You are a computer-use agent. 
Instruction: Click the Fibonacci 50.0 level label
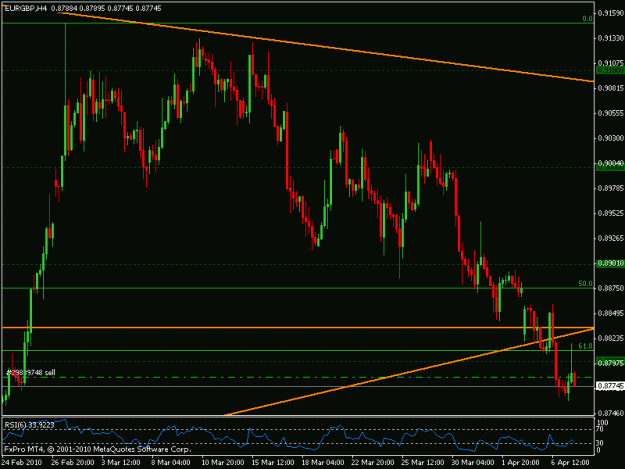coord(585,283)
